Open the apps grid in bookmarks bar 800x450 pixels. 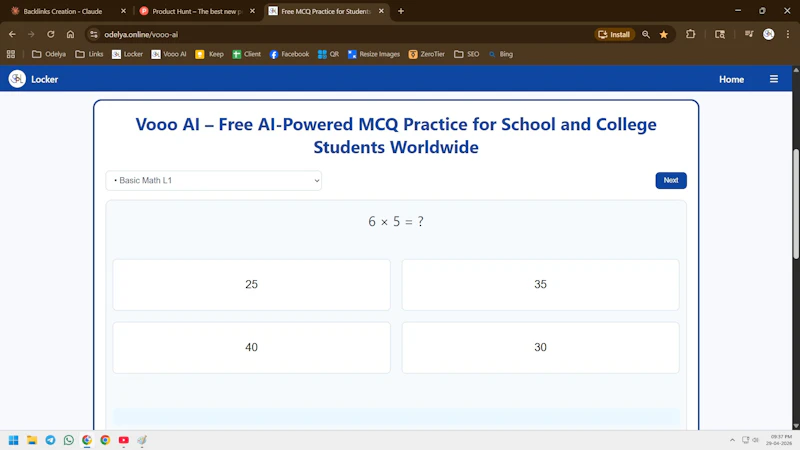coord(11,54)
